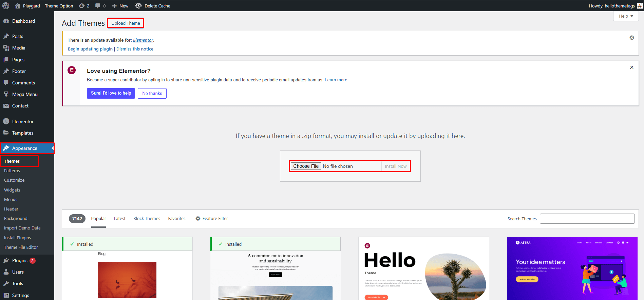Click the Feature Filter gear icon
This screenshot has height=300, width=644.
pos(198,219)
